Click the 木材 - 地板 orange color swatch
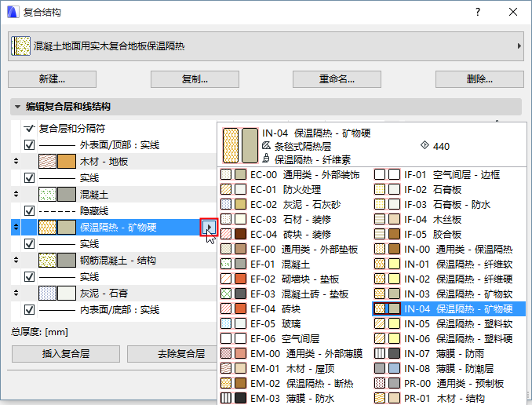The width and height of the screenshot is (532, 405). click(67, 161)
